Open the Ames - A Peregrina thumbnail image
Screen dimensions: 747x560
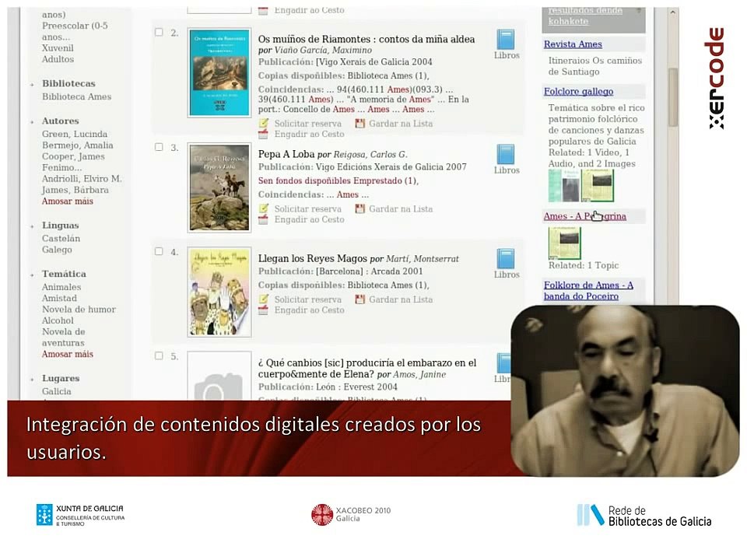(565, 243)
